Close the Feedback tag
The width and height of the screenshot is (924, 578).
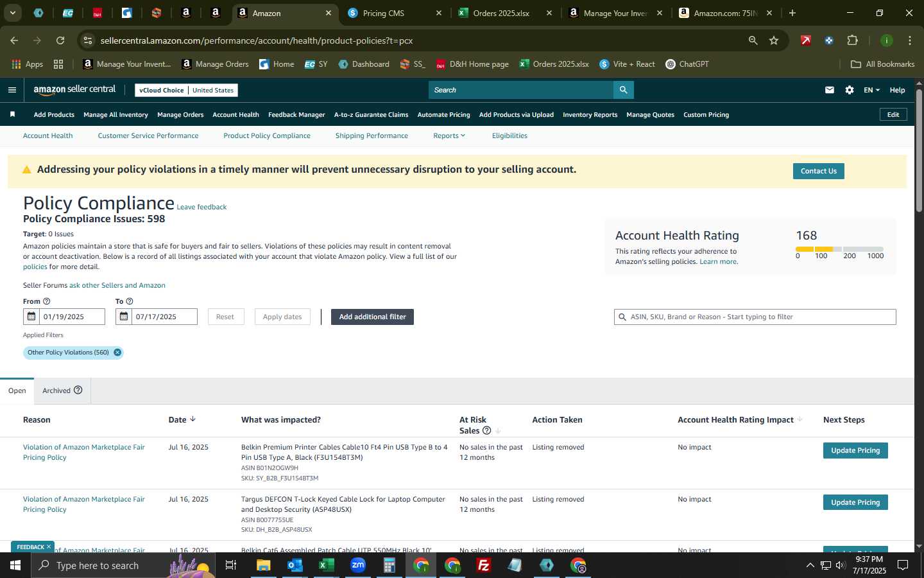(x=49, y=547)
